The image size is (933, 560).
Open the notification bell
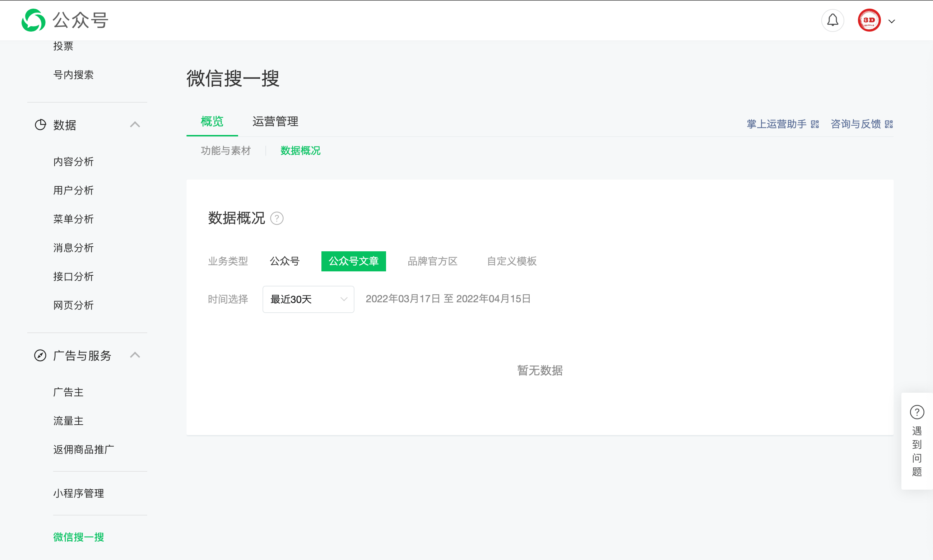pos(832,20)
